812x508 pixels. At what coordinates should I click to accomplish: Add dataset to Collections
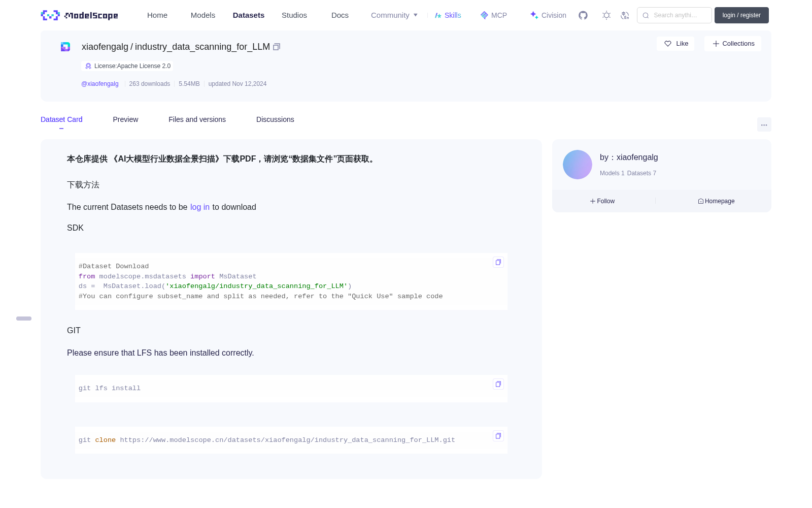point(733,44)
